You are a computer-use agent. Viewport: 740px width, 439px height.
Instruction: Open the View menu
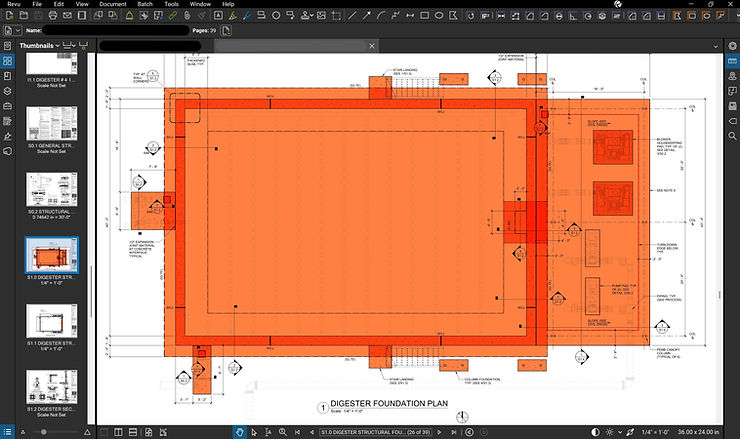pyautogui.click(x=82, y=4)
